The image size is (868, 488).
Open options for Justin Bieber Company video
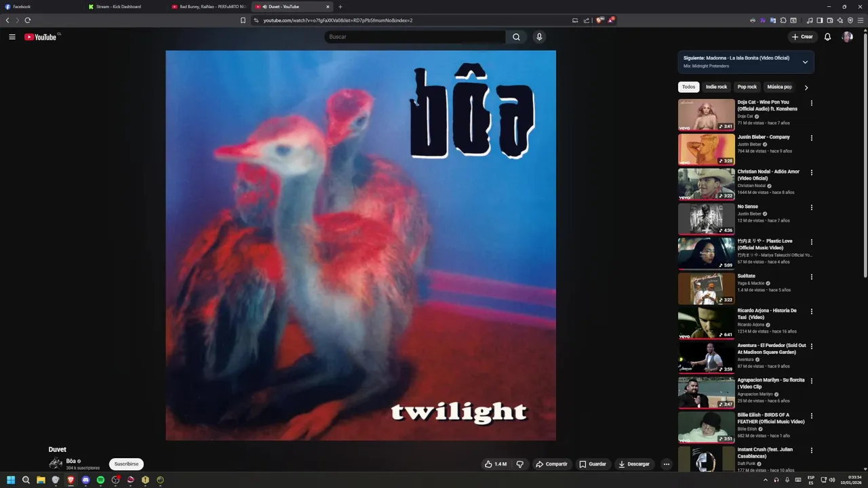coord(811,138)
